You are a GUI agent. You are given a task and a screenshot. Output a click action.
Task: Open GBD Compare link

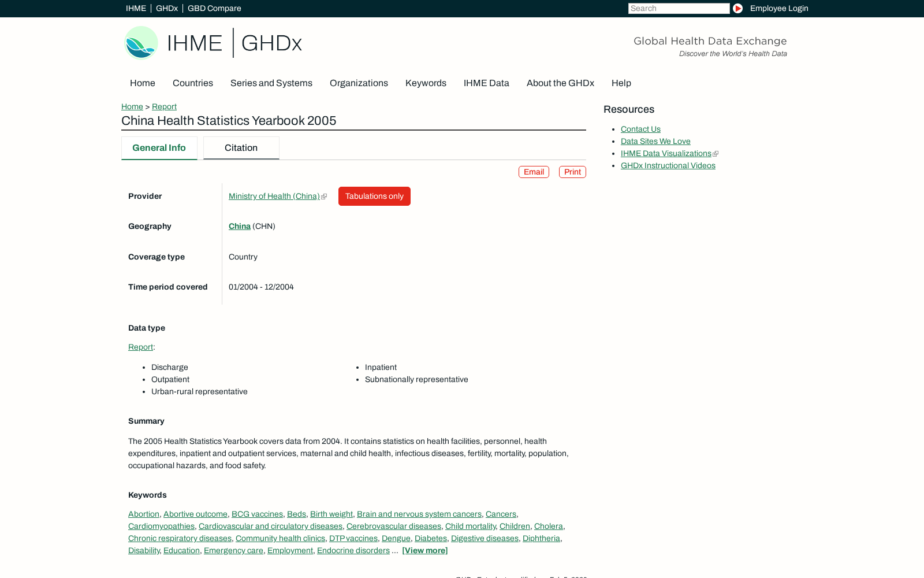click(214, 8)
